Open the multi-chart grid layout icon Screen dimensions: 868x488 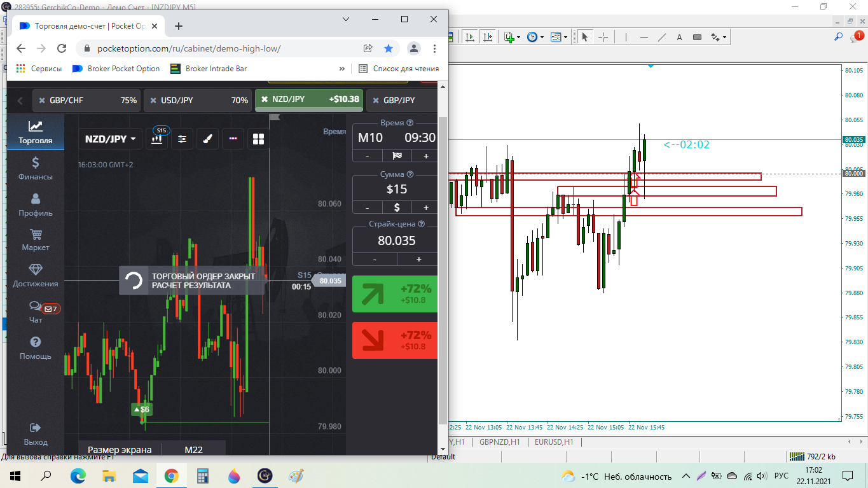(258, 139)
